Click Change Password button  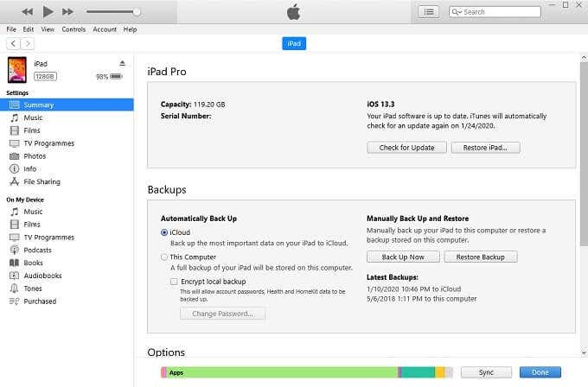[223, 314]
